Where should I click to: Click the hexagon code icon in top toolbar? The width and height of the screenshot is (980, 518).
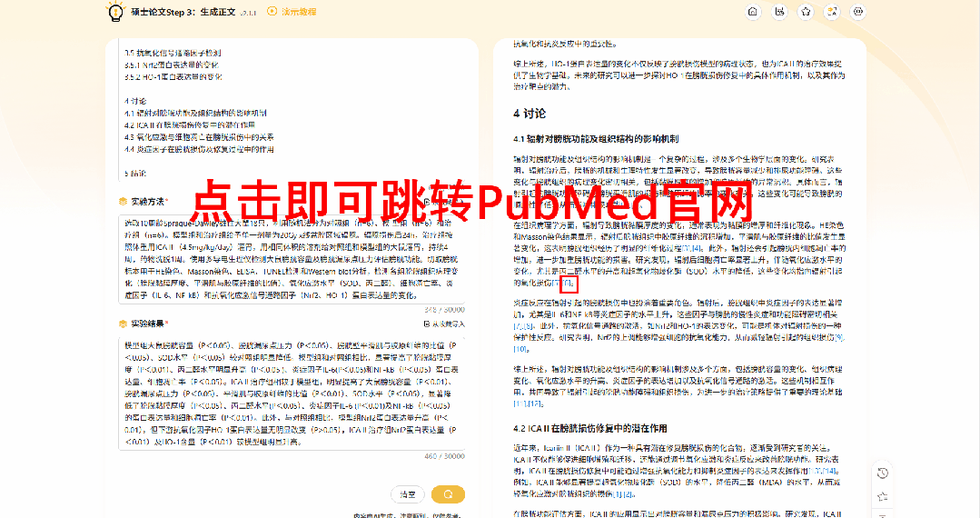click(x=858, y=11)
